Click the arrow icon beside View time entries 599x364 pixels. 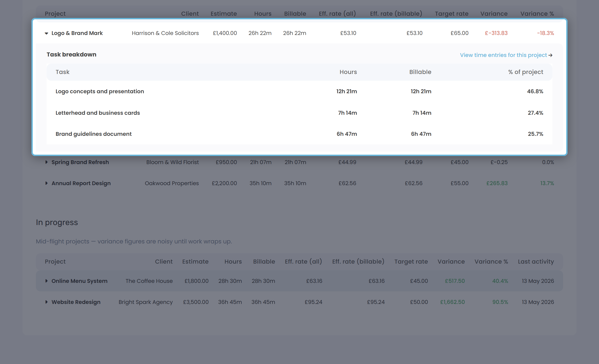tap(550, 55)
